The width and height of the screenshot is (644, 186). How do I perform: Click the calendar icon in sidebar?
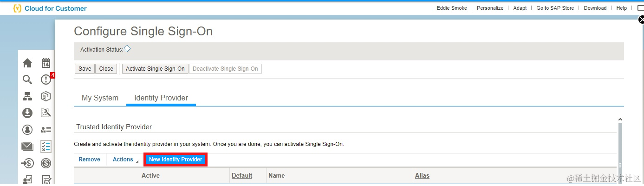tap(46, 63)
